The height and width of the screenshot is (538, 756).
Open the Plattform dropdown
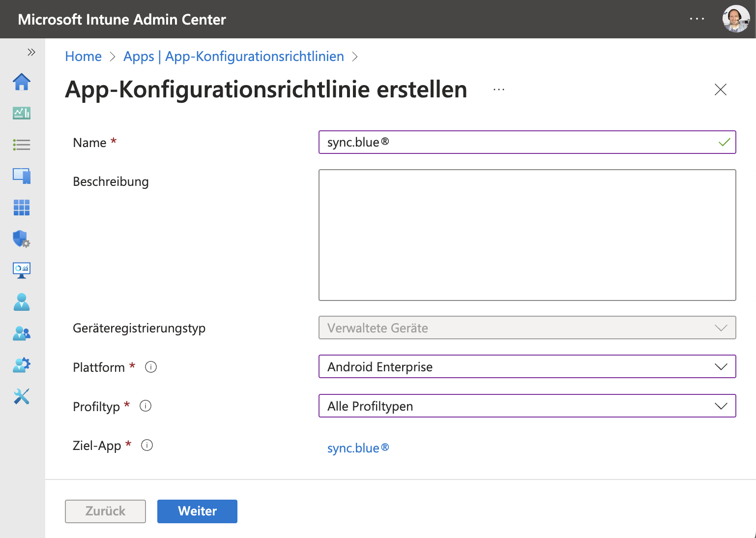527,366
